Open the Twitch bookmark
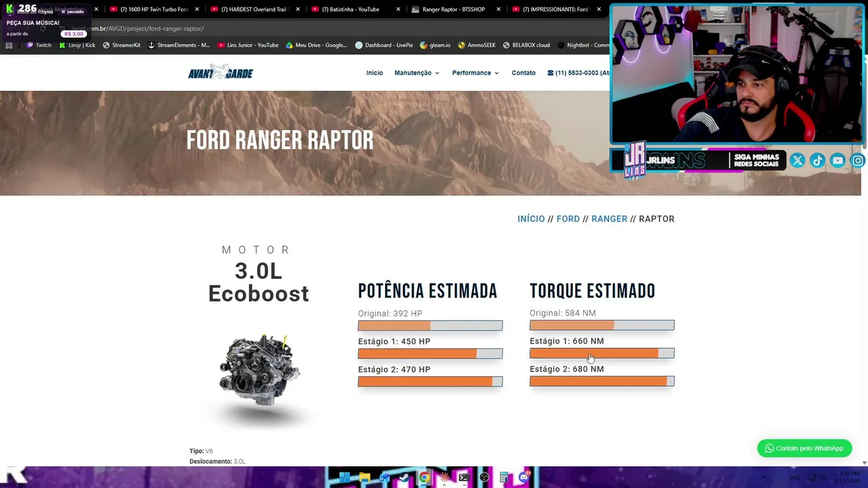The image size is (868, 488). (x=39, y=45)
